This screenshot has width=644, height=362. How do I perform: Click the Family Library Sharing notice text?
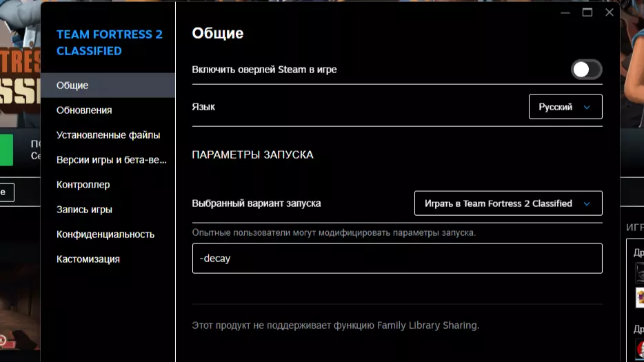point(336,325)
